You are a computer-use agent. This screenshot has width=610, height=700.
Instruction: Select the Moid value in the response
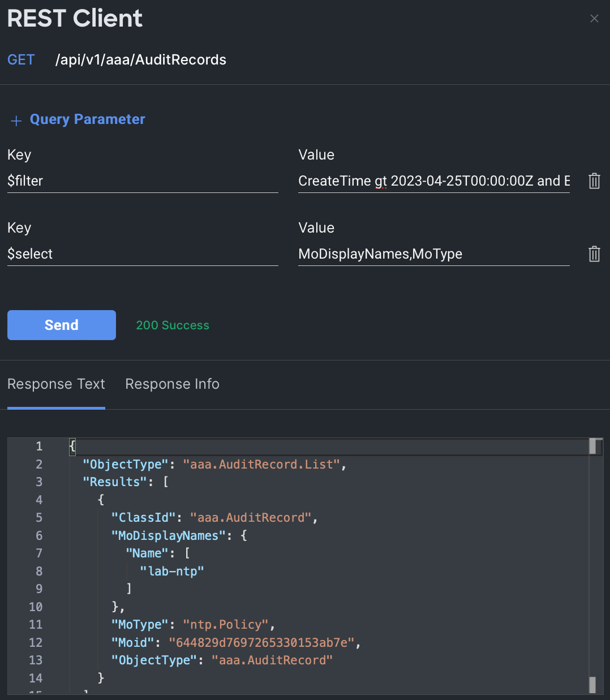264,642
